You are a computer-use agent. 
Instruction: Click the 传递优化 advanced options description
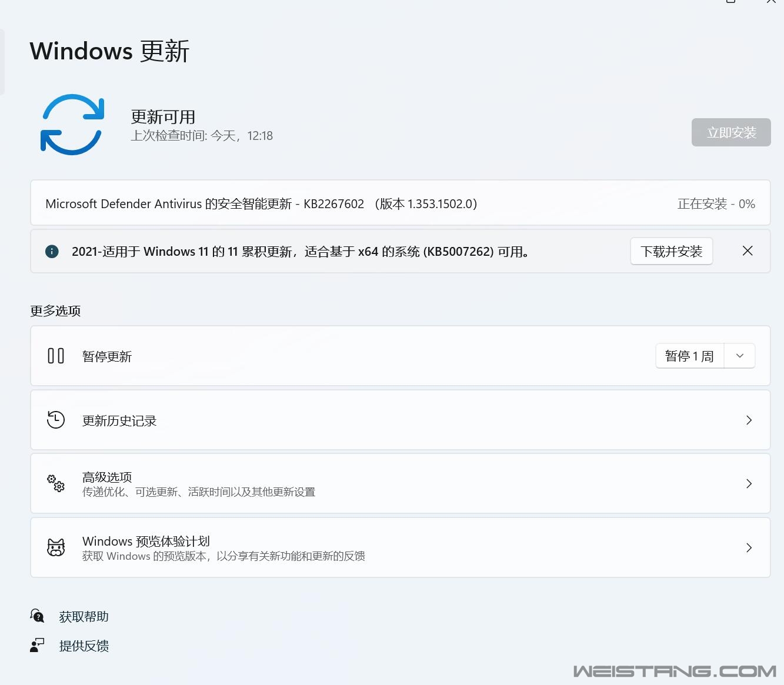click(199, 492)
